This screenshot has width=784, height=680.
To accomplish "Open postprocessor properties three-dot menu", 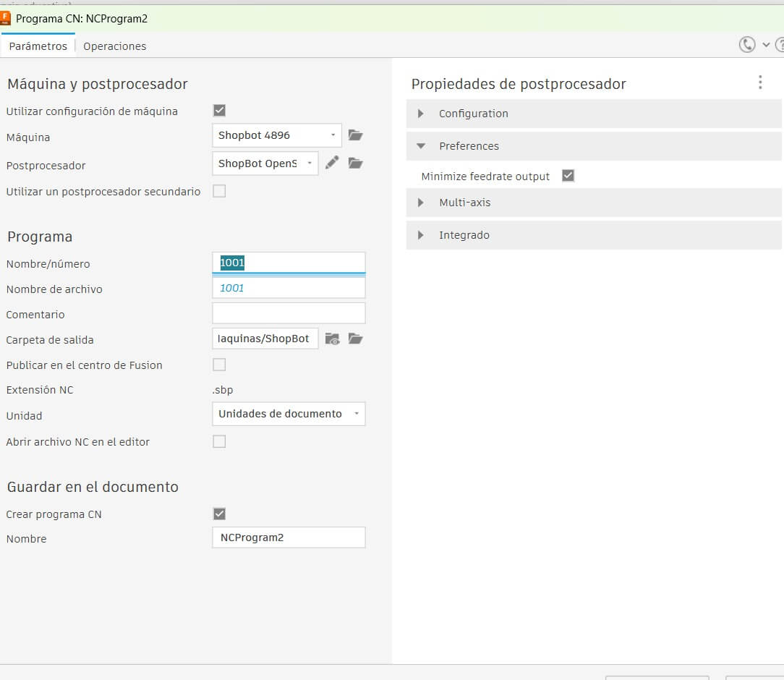I will pos(760,82).
